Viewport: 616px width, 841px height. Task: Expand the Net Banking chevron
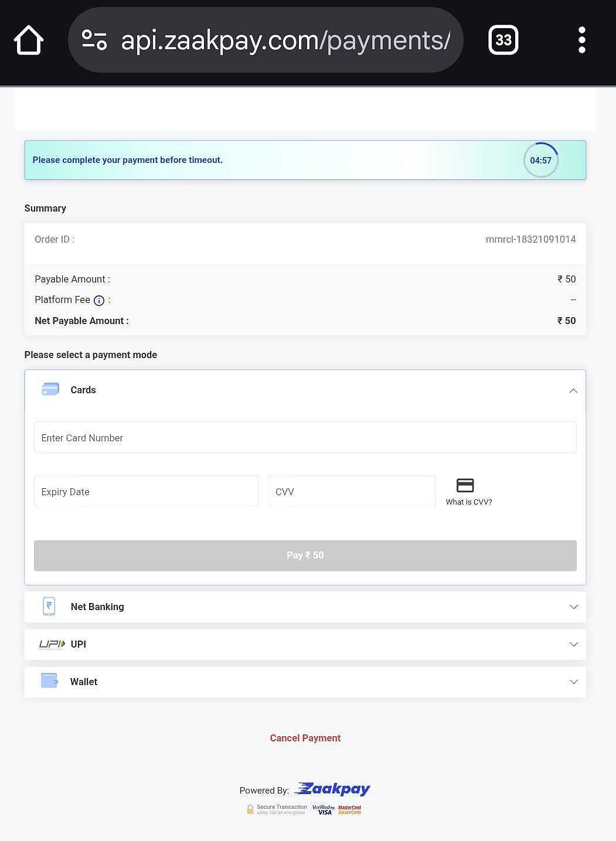pos(573,607)
